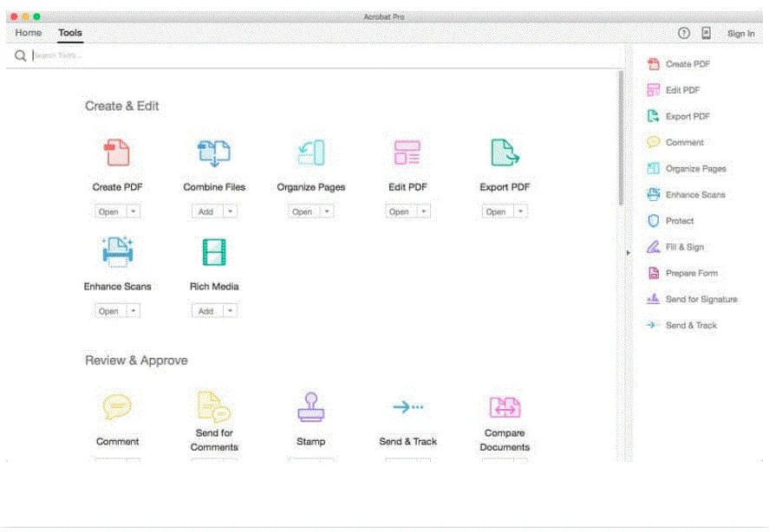Image resolution: width=769 pixels, height=532 pixels.
Task: Click the search magnifier icon
Action: pos(20,56)
